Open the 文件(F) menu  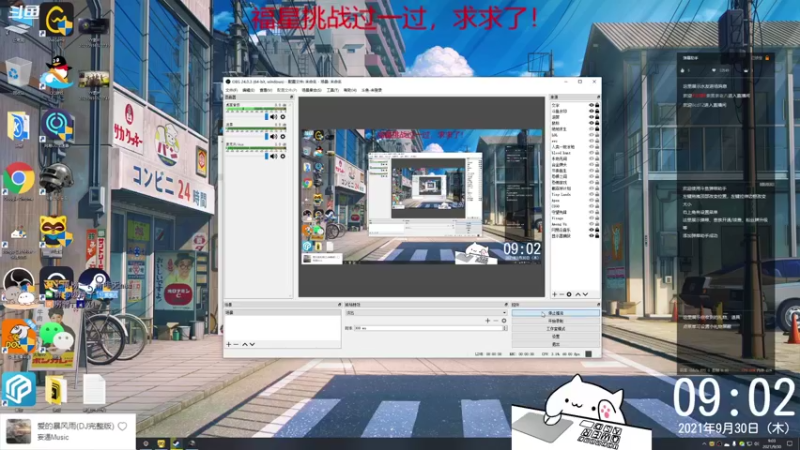click(x=232, y=90)
